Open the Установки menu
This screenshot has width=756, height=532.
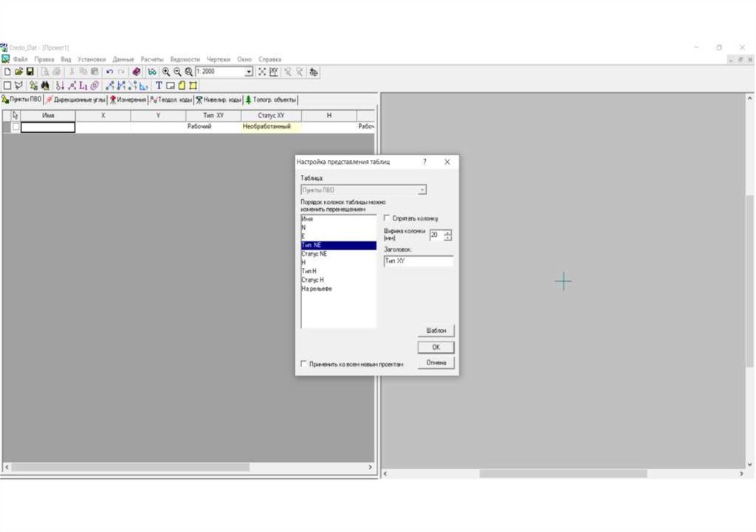click(x=92, y=59)
